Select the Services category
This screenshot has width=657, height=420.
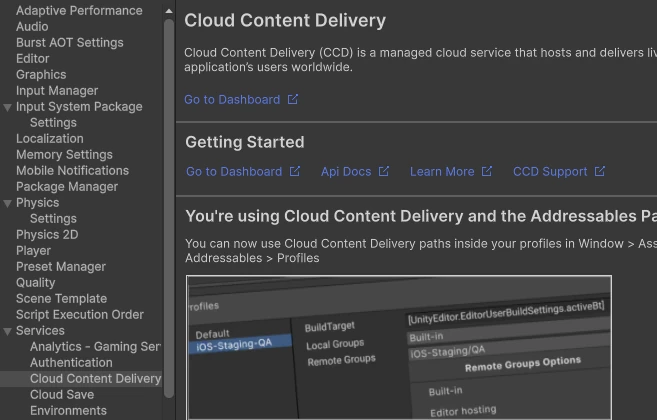click(x=40, y=330)
